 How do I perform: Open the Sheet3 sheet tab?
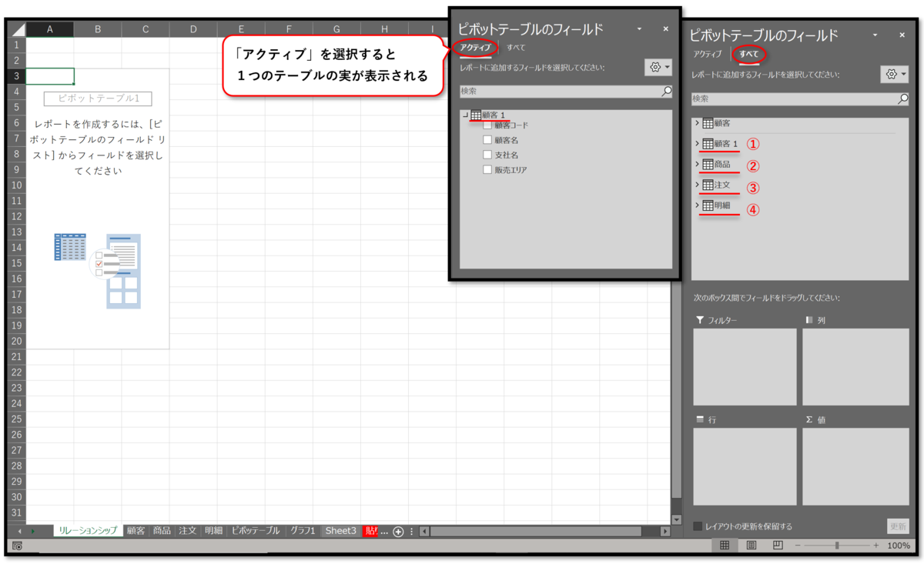pyautogui.click(x=341, y=531)
